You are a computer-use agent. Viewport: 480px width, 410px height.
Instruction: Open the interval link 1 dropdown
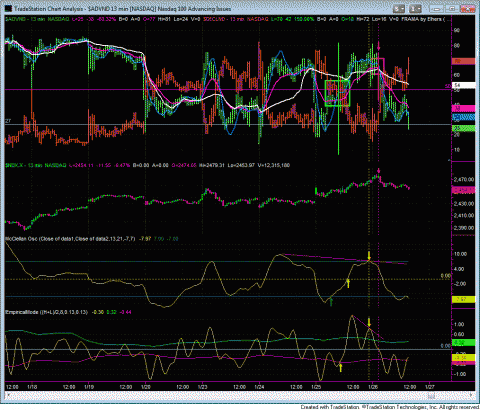416,9
